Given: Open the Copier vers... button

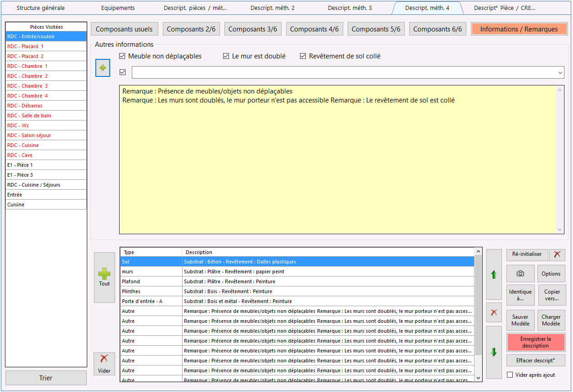Looking at the screenshot, I should click(552, 295).
